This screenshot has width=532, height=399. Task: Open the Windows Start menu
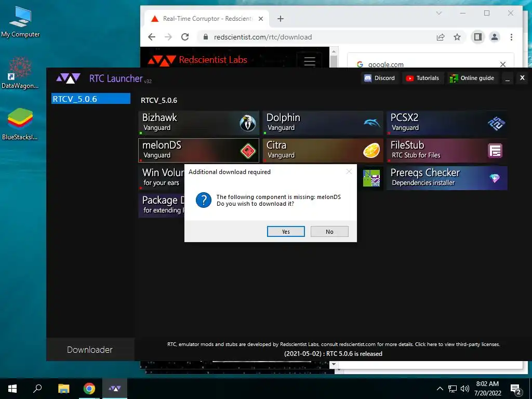(x=12, y=388)
